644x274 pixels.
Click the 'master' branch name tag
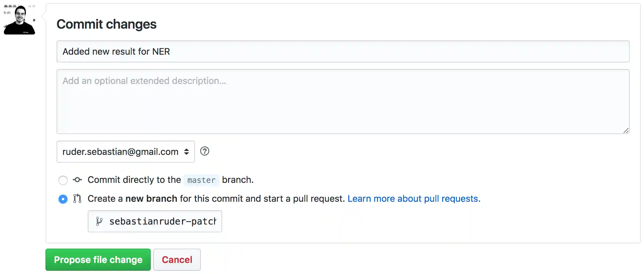(x=201, y=180)
